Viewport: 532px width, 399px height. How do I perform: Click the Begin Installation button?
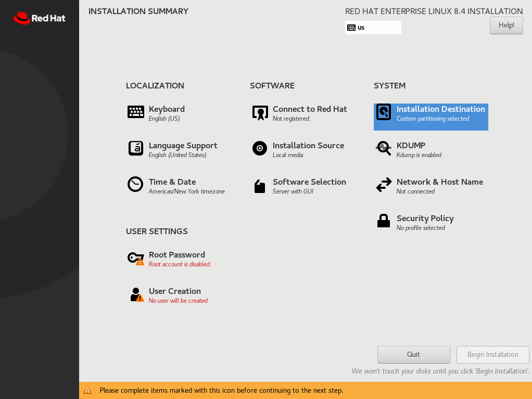492,355
